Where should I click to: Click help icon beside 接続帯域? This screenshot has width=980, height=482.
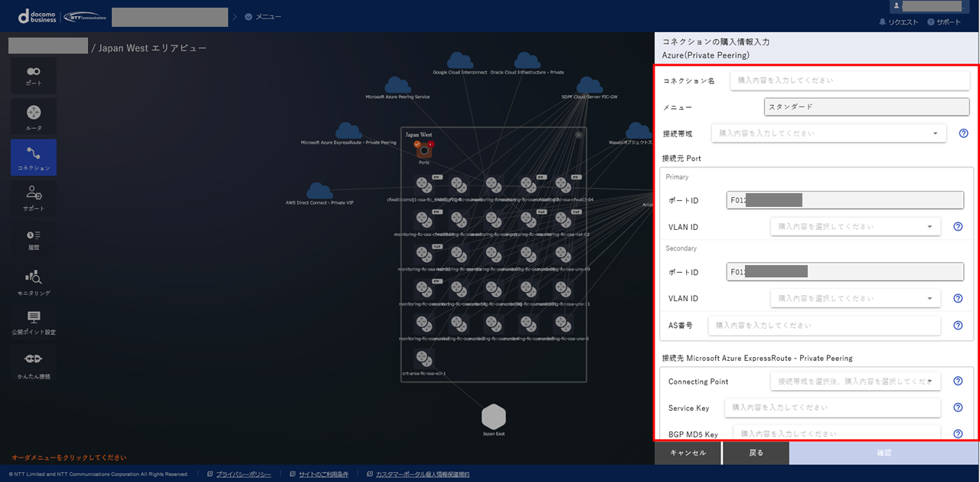963,133
